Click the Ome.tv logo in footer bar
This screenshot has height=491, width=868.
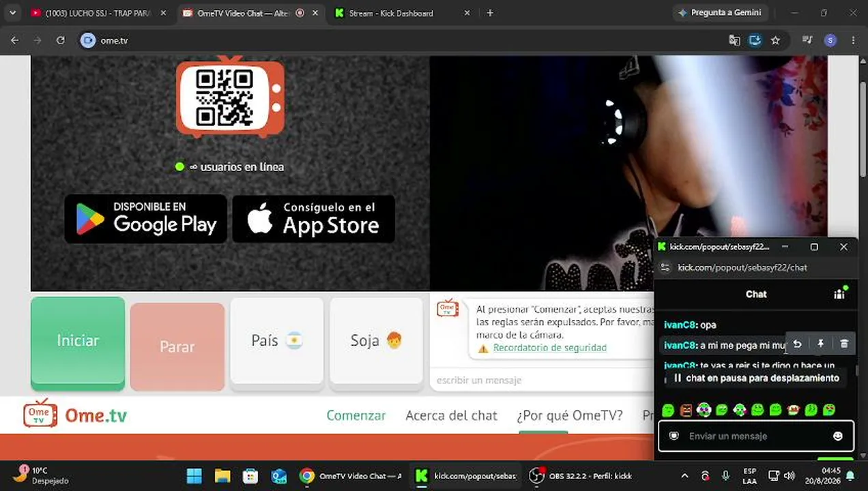(76, 415)
